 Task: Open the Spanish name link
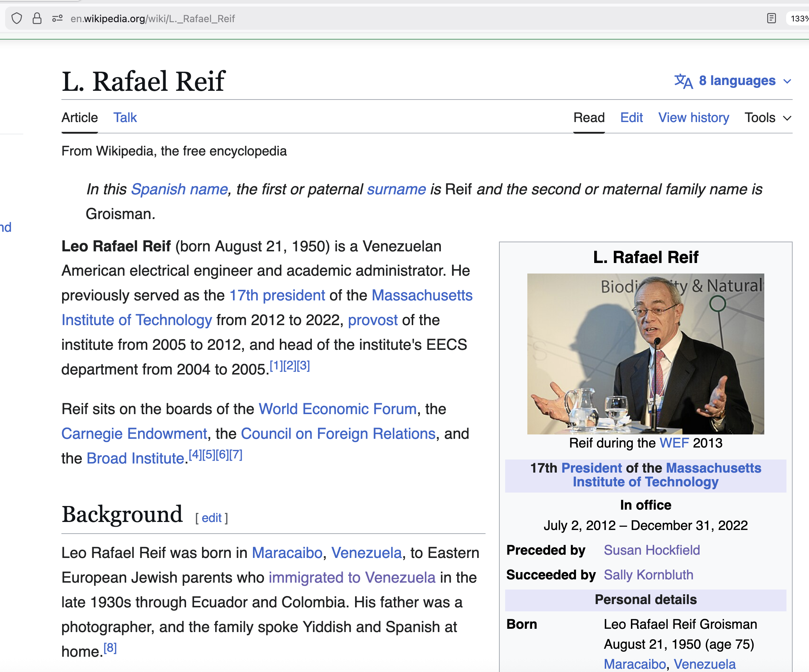tap(180, 190)
